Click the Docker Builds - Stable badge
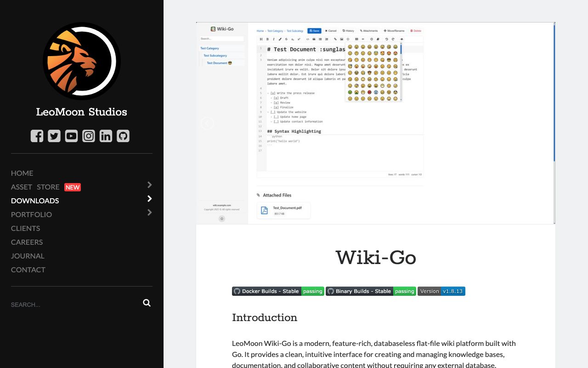588x368 pixels. pos(278,291)
